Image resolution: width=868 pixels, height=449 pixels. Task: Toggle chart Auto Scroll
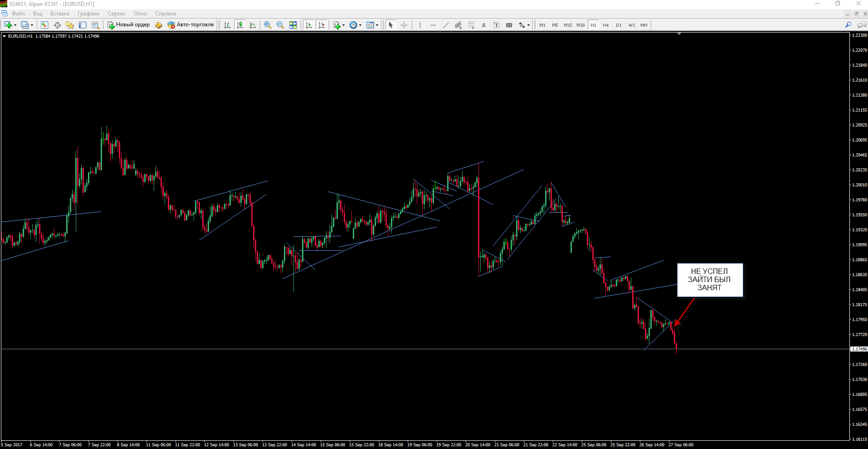309,25
